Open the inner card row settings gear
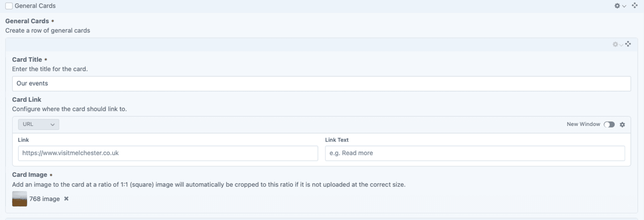Viewport: 644px width, 220px height. pyautogui.click(x=615, y=44)
